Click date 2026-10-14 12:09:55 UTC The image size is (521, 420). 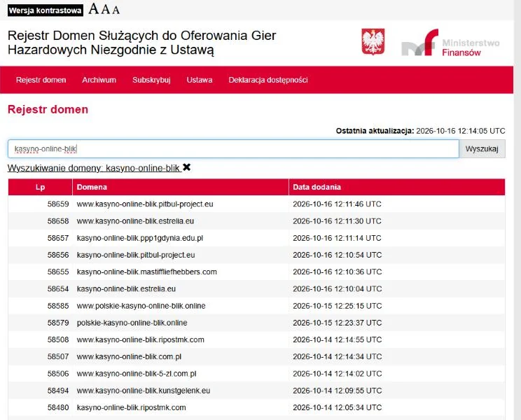point(338,391)
